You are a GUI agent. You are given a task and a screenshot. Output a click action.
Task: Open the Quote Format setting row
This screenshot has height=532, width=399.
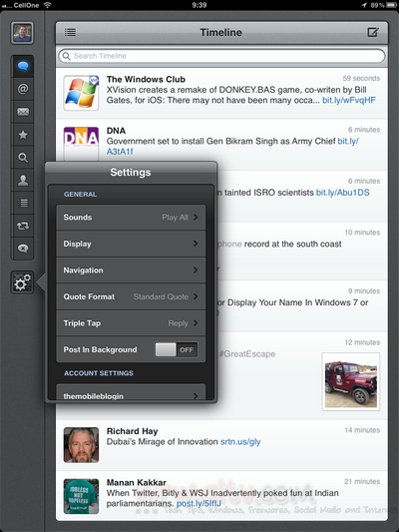click(x=131, y=296)
